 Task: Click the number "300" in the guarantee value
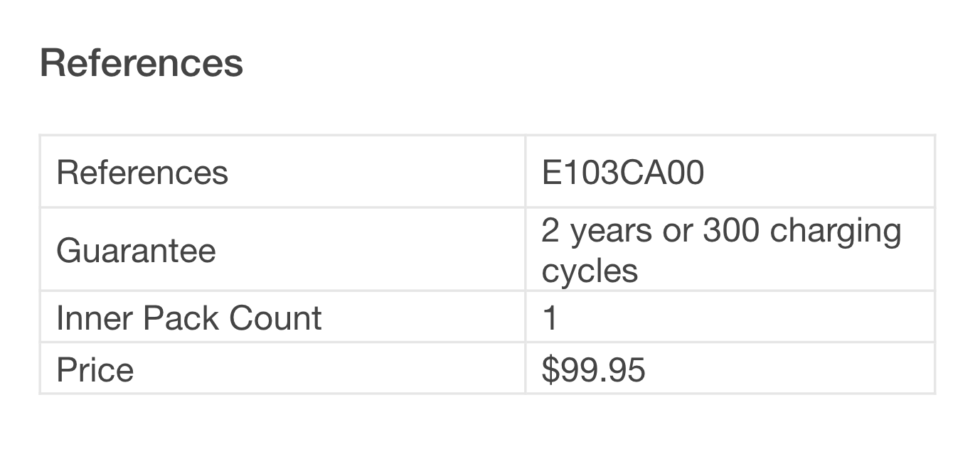[730, 231]
